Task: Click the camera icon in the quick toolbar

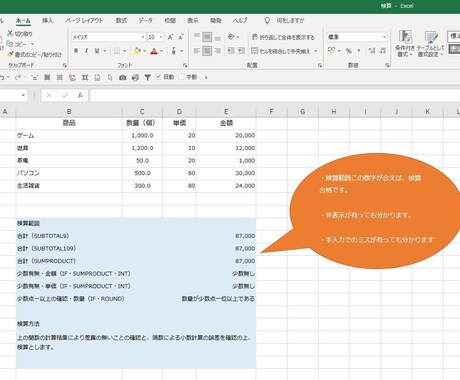Action: tap(123, 77)
